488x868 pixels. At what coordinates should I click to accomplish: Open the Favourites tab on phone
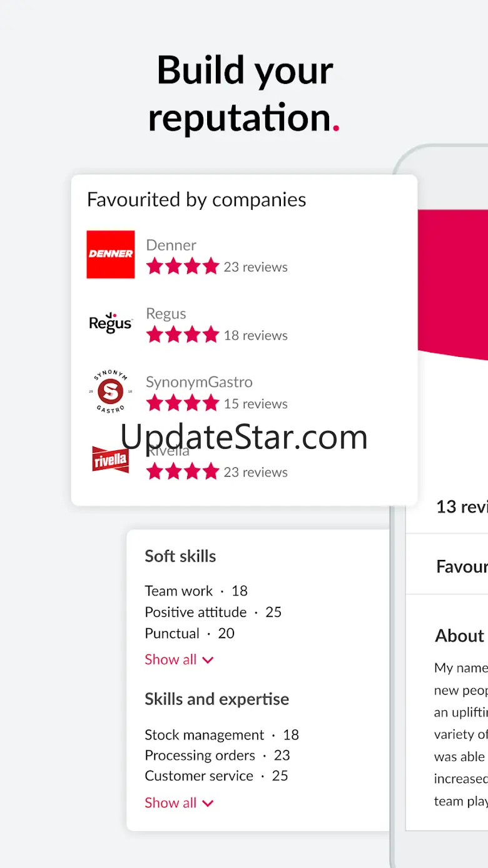coord(462,567)
